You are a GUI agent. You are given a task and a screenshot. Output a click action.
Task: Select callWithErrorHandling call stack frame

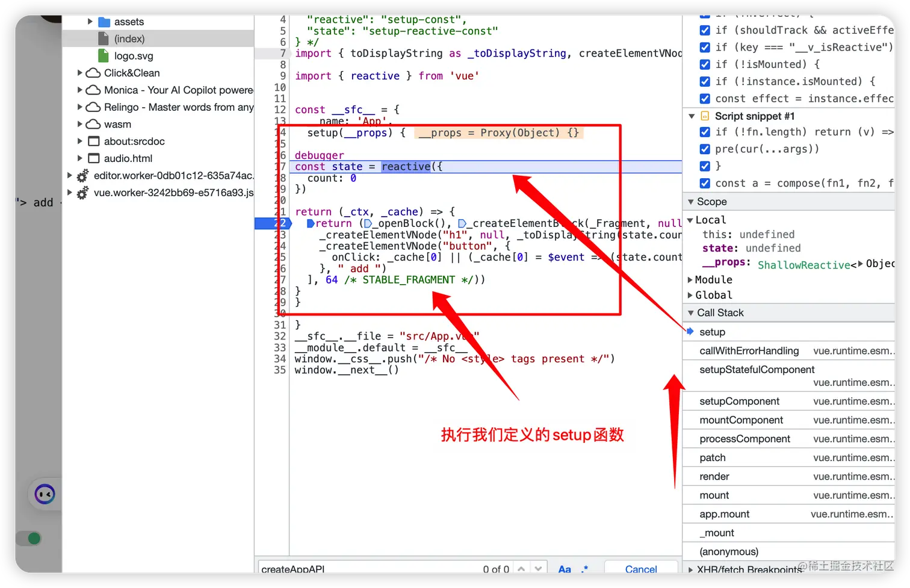789,351
